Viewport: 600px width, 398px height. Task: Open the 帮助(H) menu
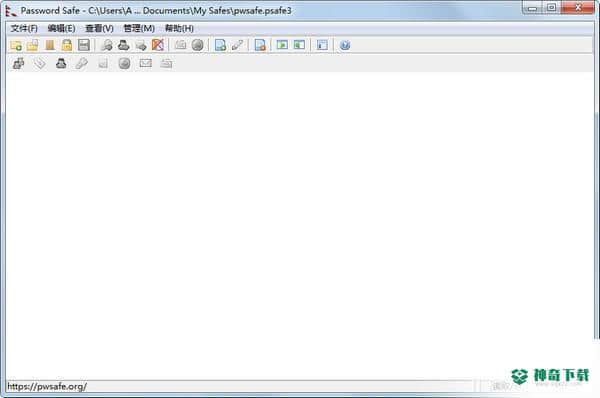(x=179, y=28)
